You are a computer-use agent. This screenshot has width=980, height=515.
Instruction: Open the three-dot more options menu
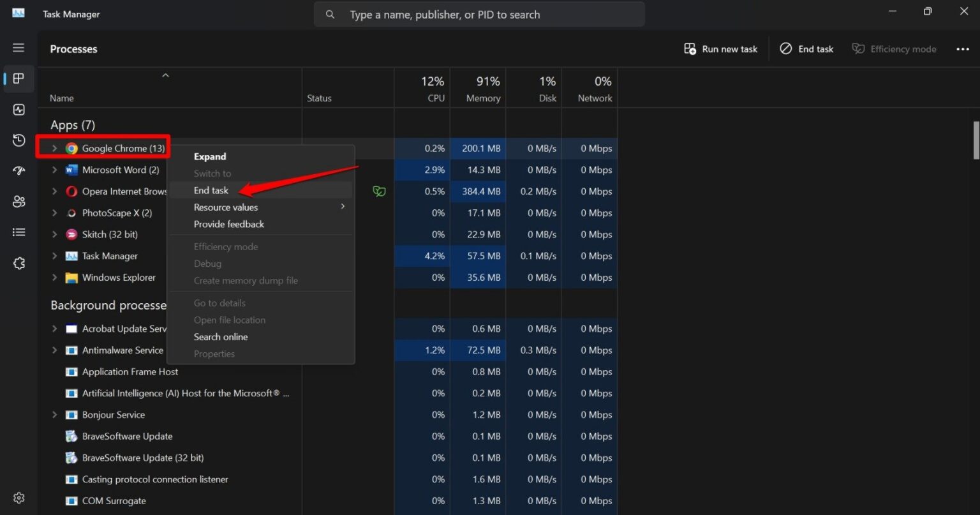point(963,49)
